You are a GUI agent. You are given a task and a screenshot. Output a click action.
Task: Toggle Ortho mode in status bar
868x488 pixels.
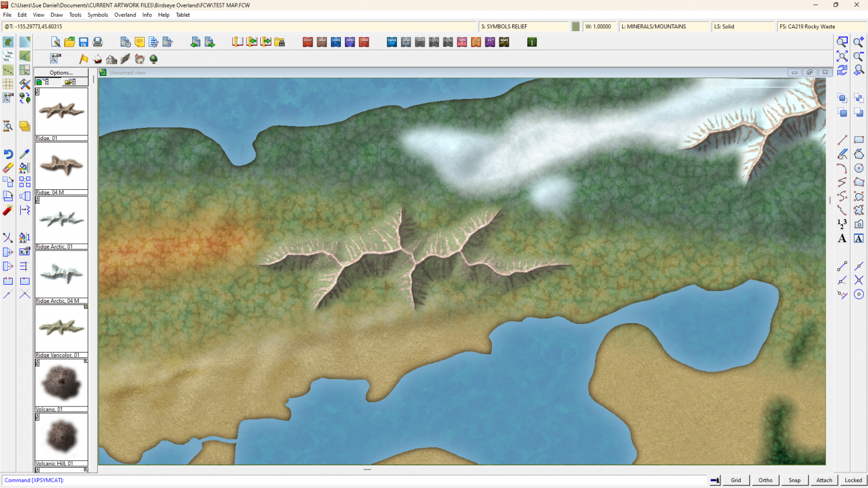pos(765,480)
